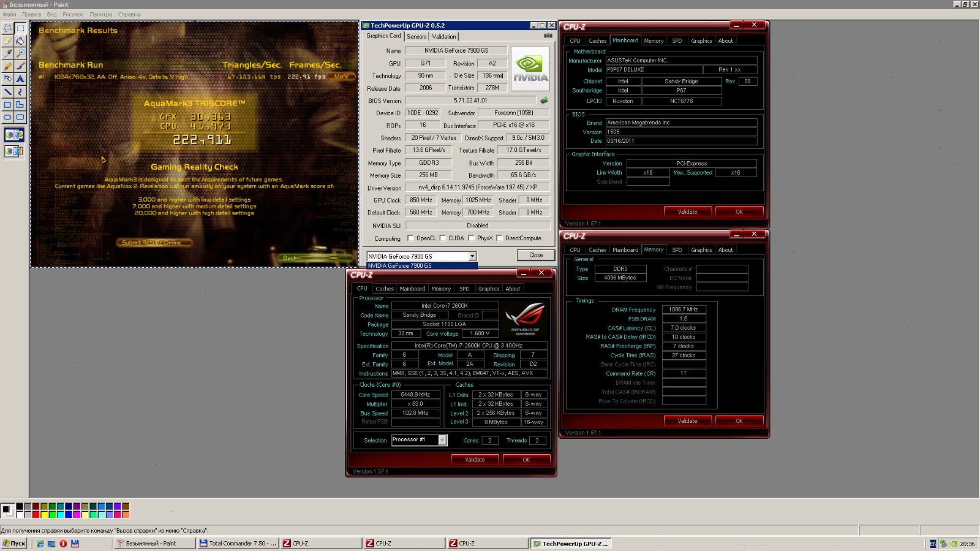Screen dimensions: 980x551
Task: Choose the opaque selection mode option
Action: [14, 135]
